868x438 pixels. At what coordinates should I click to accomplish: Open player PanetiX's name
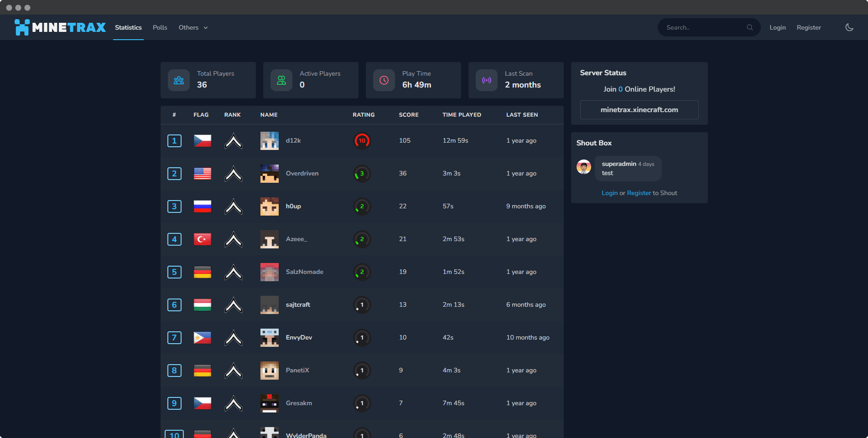297,371
